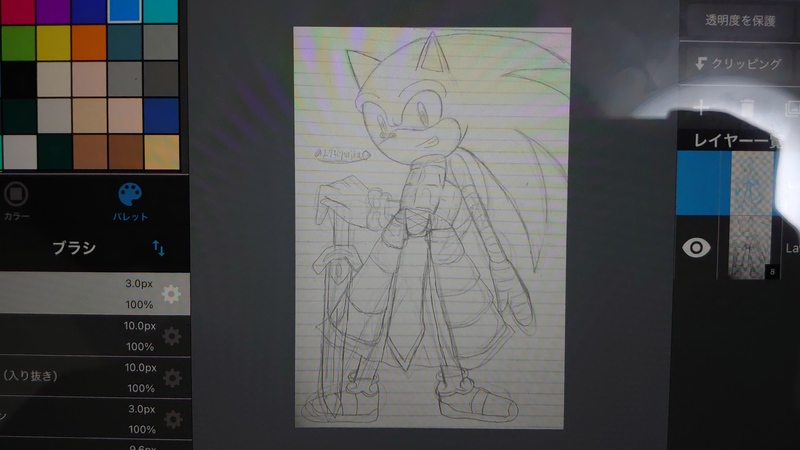The width and height of the screenshot is (800, 450).
Task: Pick the purple palette swatch
Action: click(x=53, y=11)
